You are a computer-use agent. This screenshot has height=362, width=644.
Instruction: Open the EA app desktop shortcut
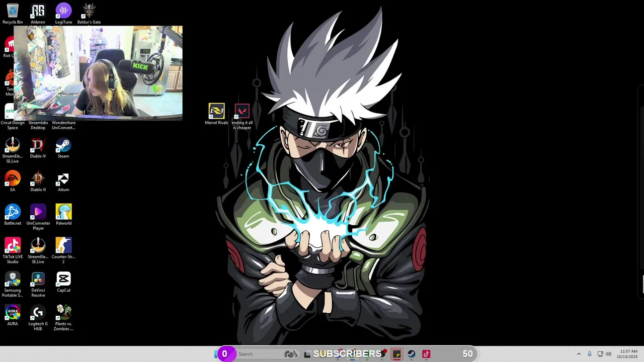point(13,182)
